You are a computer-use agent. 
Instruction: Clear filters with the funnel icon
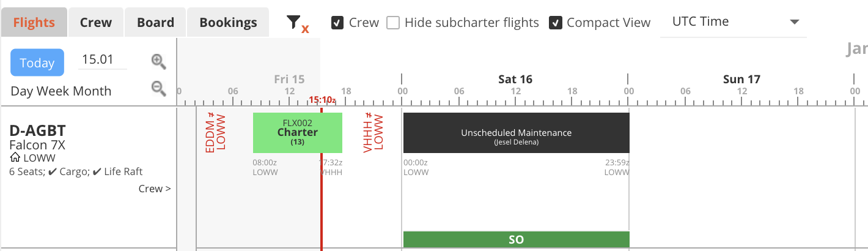click(297, 23)
